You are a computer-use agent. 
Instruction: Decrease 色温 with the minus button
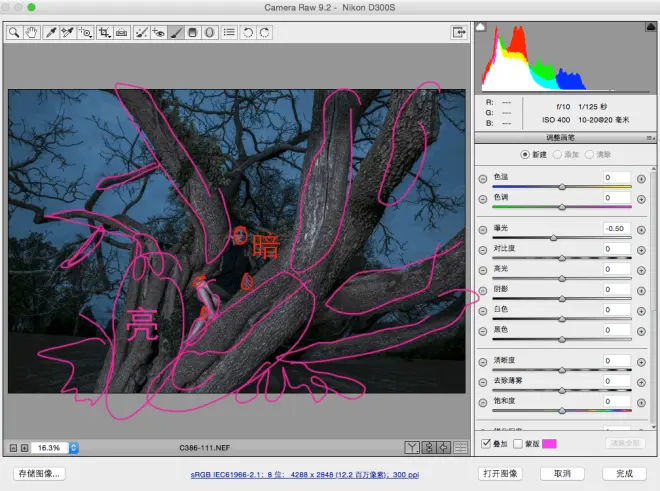483,179
